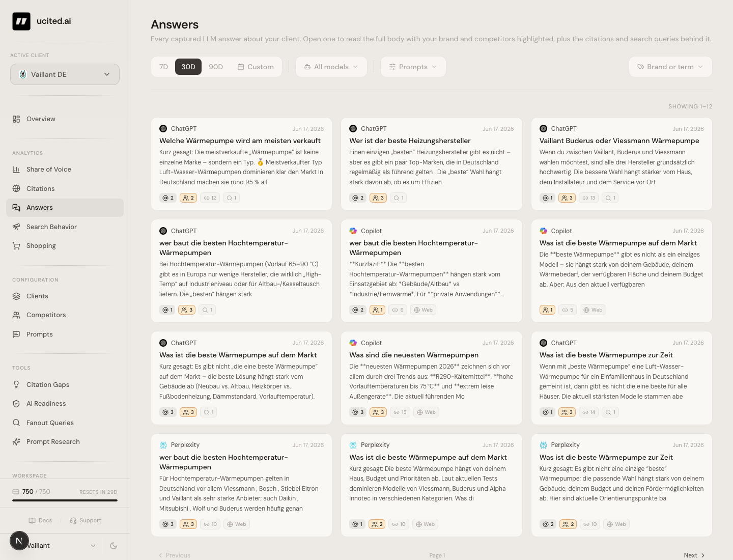Click the 'RESETS IN 29D' credits label
Viewport: 733px width, 560px height.
(x=98, y=492)
